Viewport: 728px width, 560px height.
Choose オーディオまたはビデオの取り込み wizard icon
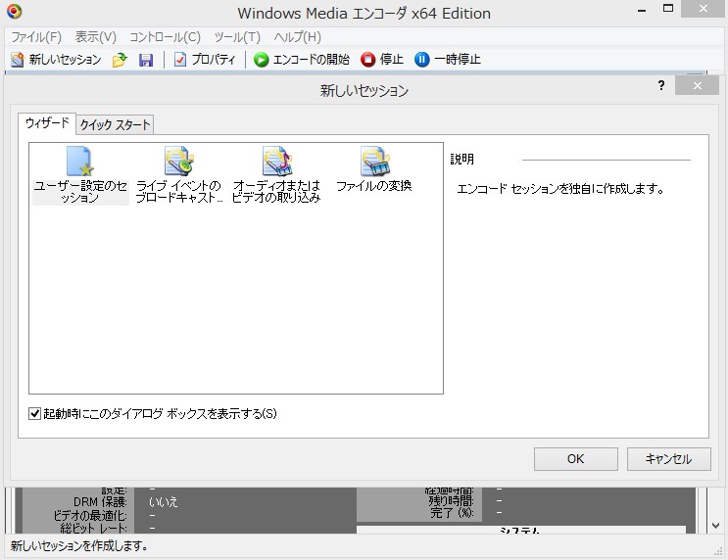(276, 176)
